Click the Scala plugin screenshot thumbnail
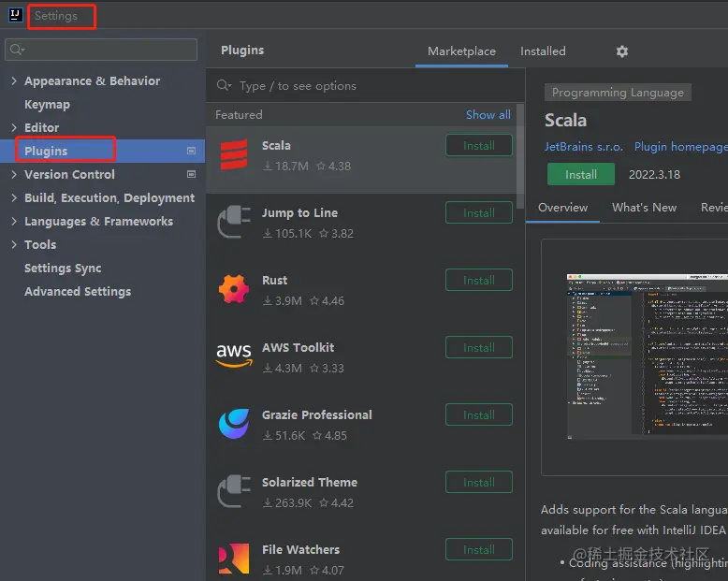 pyautogui.click(x=648, y=356)
